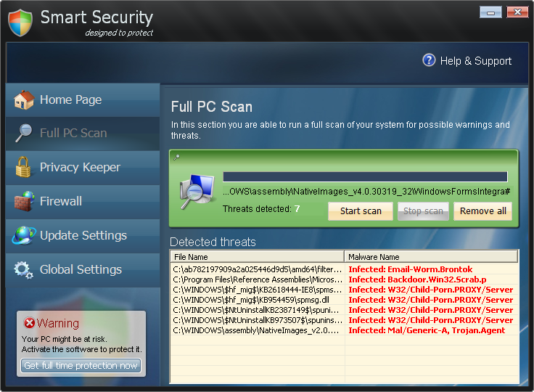Viewport: 534px width, 392px height.
Task: Click the scanning file path text
Action: click(366, 191)
